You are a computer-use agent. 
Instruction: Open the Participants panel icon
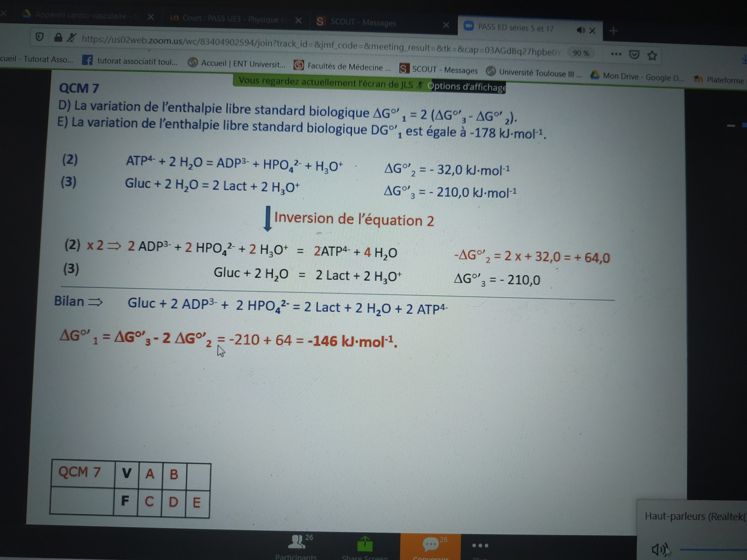tap(296, 542)
